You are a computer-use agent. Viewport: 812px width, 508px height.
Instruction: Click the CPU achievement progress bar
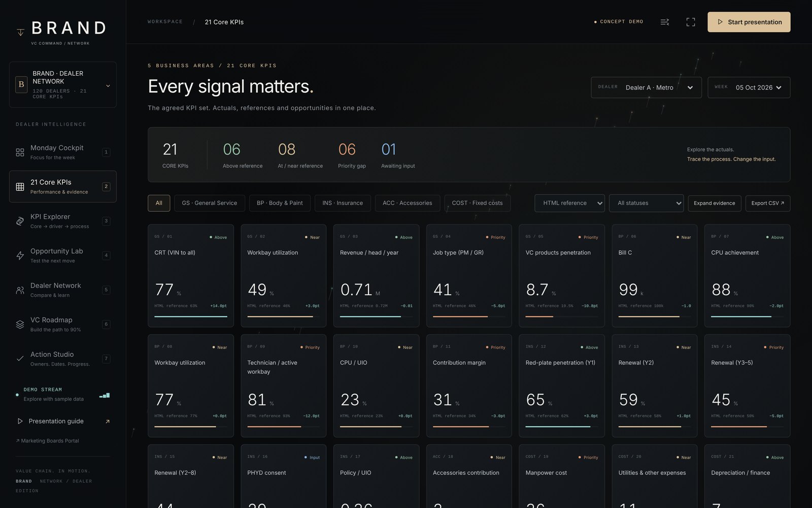(748, 316)
